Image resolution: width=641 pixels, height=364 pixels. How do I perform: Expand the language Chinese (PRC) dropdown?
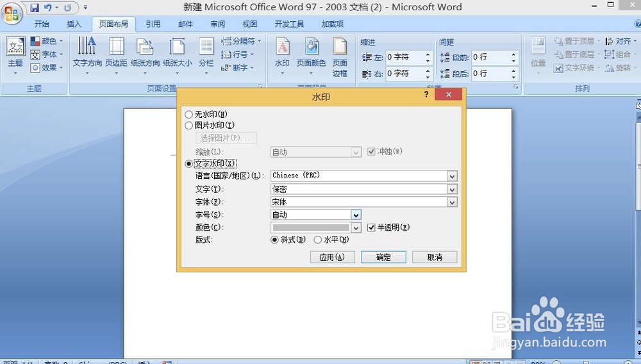click(x=452, y=176)
